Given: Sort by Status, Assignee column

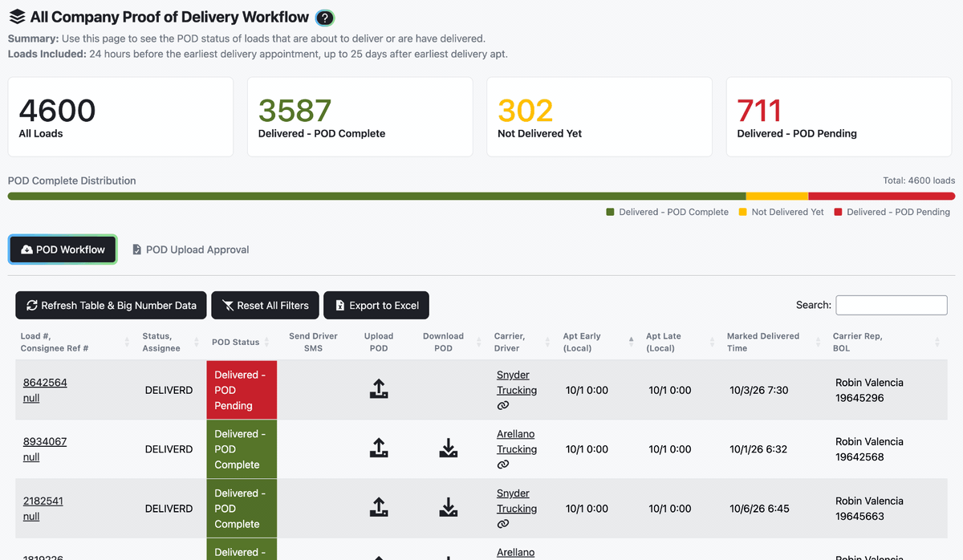Looking at the screenshot, I should click(x=171, y=342).
